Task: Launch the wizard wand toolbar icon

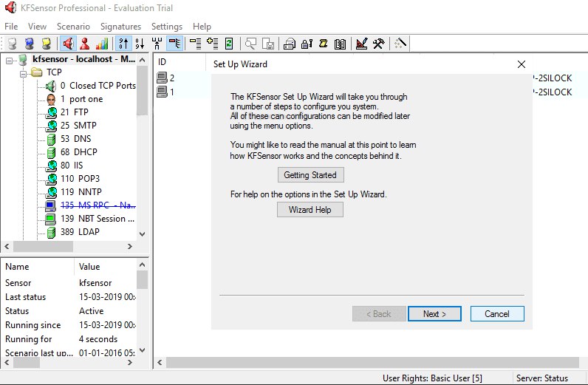Action: click(400, 44)
